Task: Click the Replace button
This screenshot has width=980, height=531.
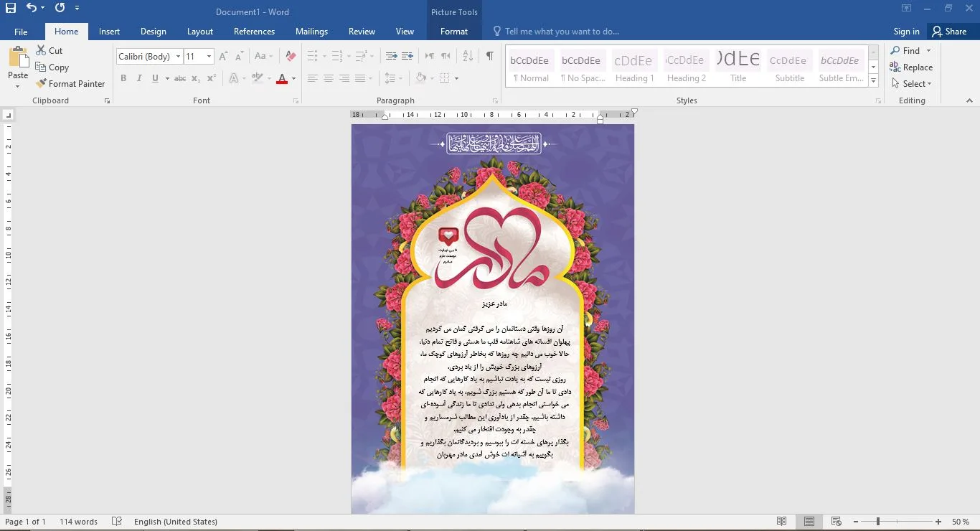Action: tap(911, 67)
